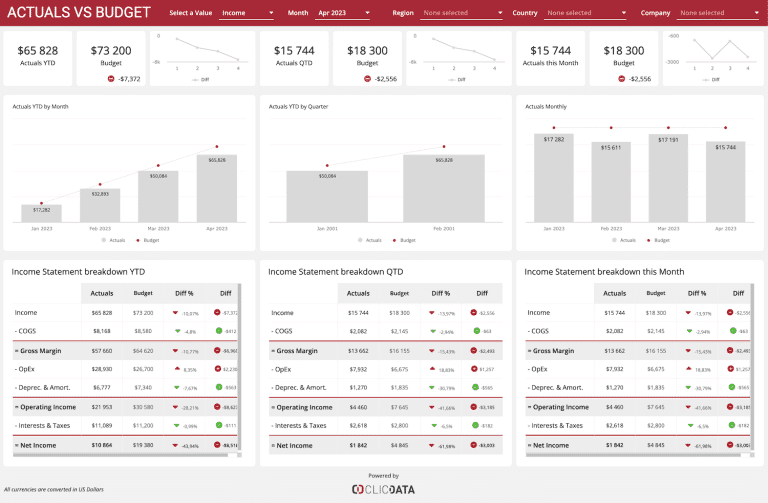Click green down arrow in QTD Interests & Taxes row
Screen dimensions: 768x503
[433, 425]
